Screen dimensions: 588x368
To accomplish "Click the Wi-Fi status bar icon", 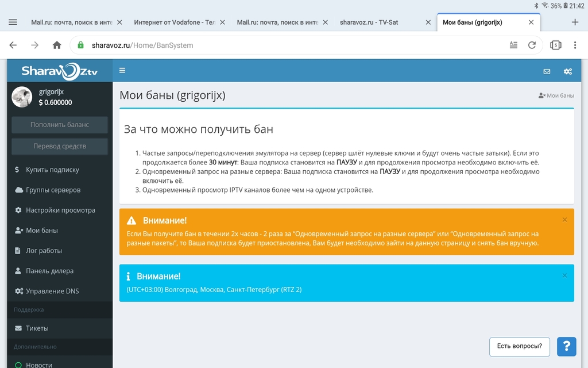I will coord(545,6).
